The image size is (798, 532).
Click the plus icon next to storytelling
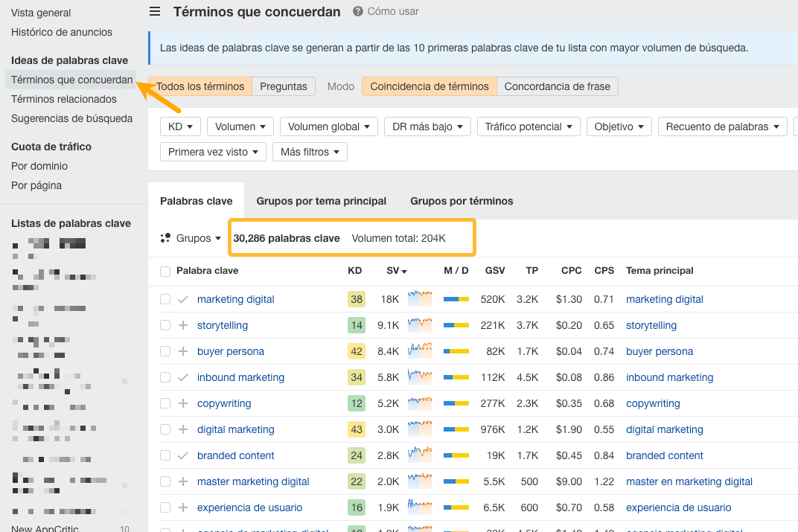click(x=182, y=325)
